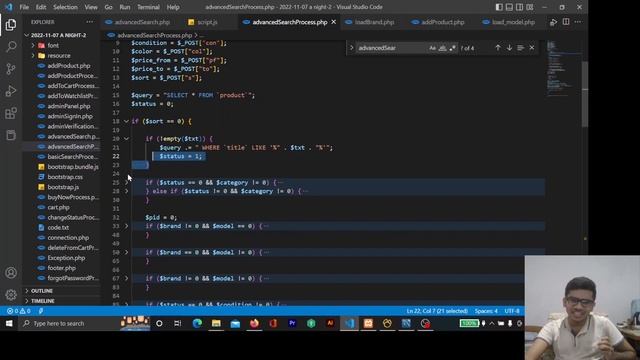Expand the resource folder
Image resolution: width=640 pixels, height=360 pixels.
pyautogui.click(x=59, y=56)
